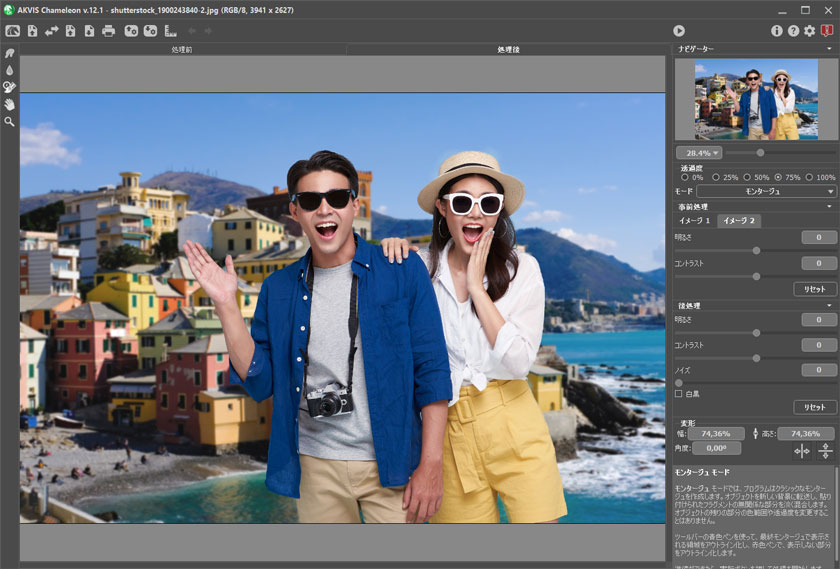Viewport: 840px width, 569px height.
Task: Switch to the 処理後 tab
Action: click(508, 49)
